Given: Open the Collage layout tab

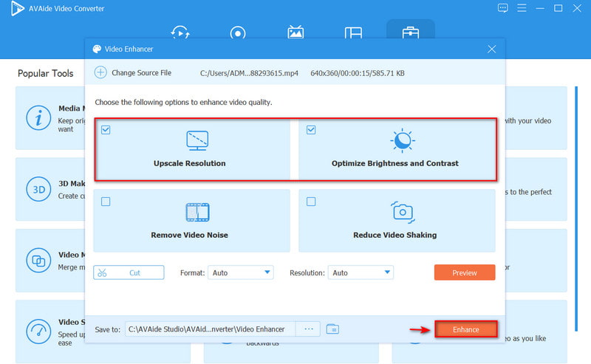Looking at the screenshot, I should pos(353,32).
